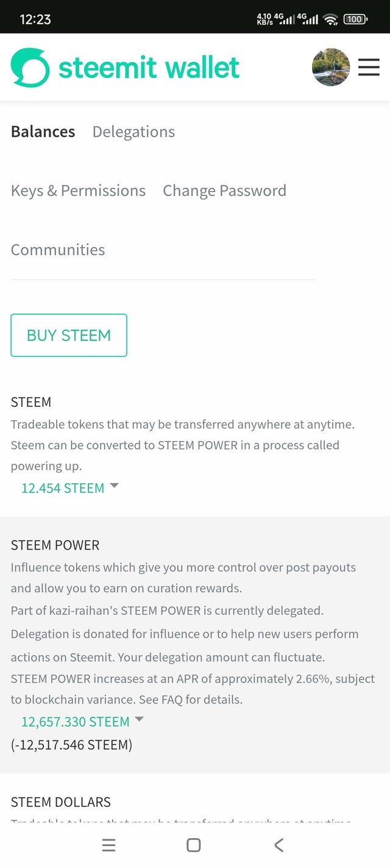Open the 12.454 STEEM balance menu
390x868 pixels.
pos(63,488)
